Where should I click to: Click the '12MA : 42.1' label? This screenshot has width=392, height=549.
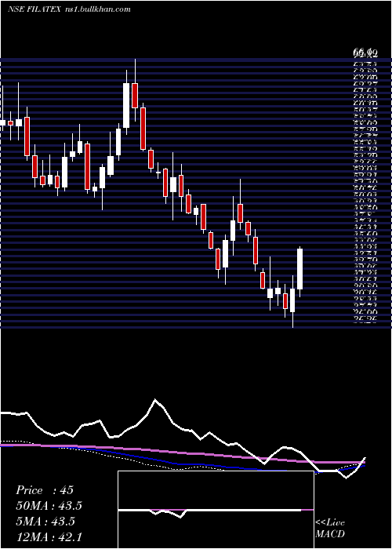[49, 536]
